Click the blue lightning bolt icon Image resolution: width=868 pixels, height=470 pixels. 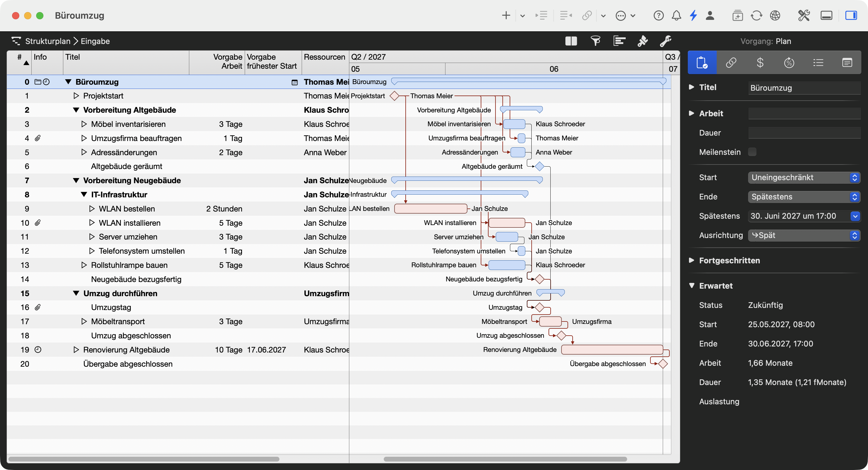click(x=693, y=15)
